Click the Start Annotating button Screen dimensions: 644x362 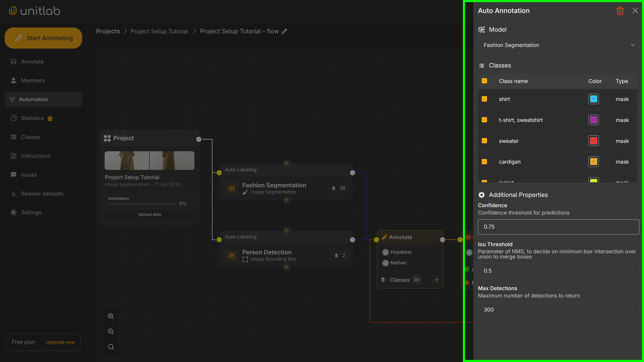43,38
